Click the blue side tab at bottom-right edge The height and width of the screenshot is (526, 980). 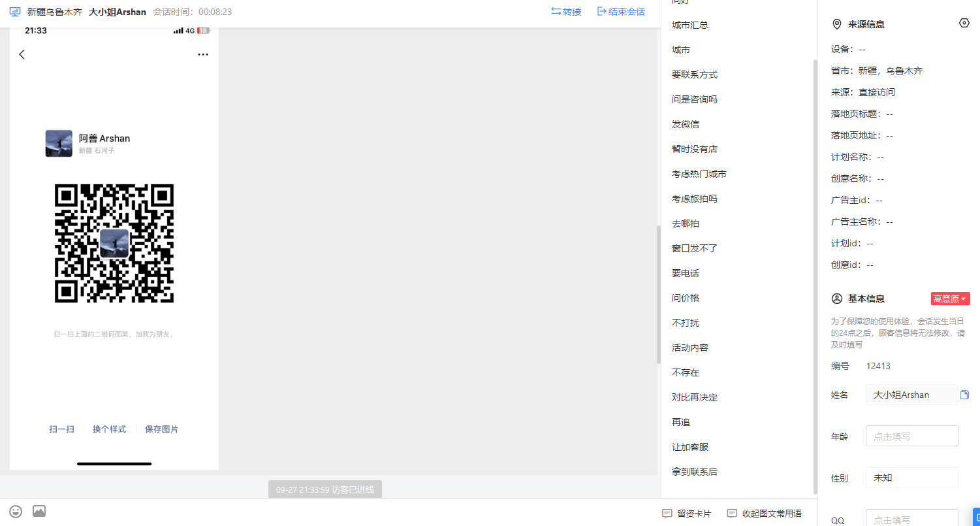pos(977,516)
